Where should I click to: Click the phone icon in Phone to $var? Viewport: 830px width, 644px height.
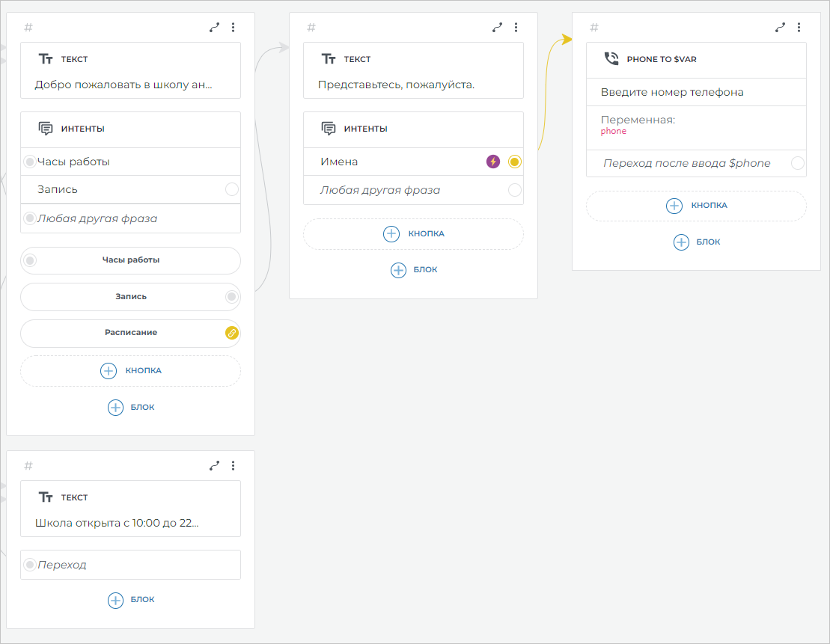[x=611, y=59]
